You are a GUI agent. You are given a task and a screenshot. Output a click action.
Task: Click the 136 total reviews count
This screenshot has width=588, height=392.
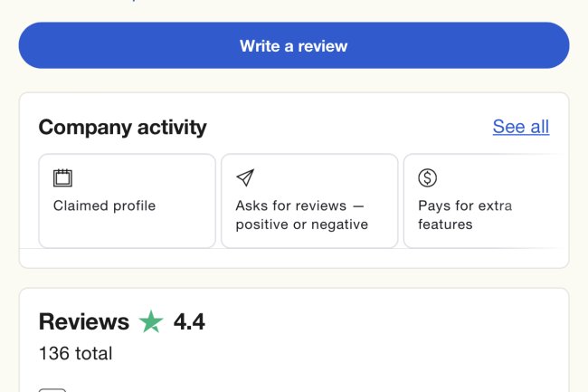pyautogui.click(x=75, y=353)
